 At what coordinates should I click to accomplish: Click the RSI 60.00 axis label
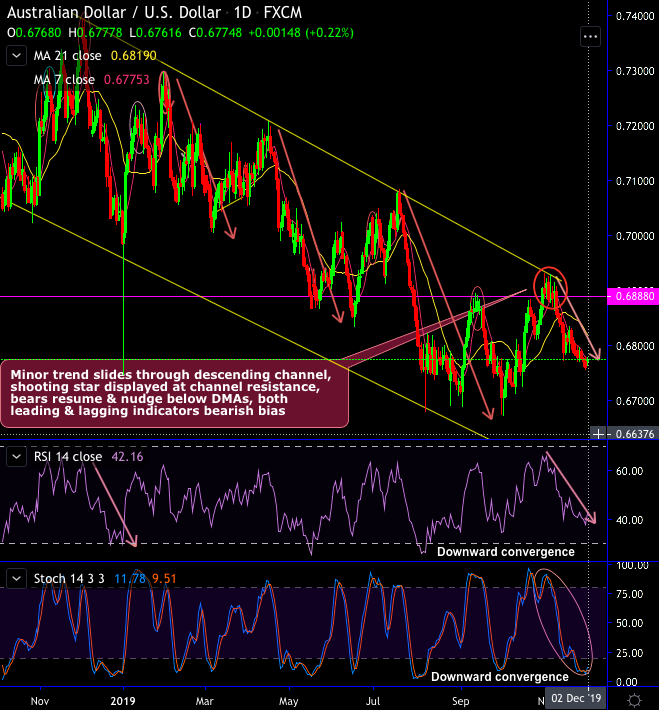(x=630, y=471)
